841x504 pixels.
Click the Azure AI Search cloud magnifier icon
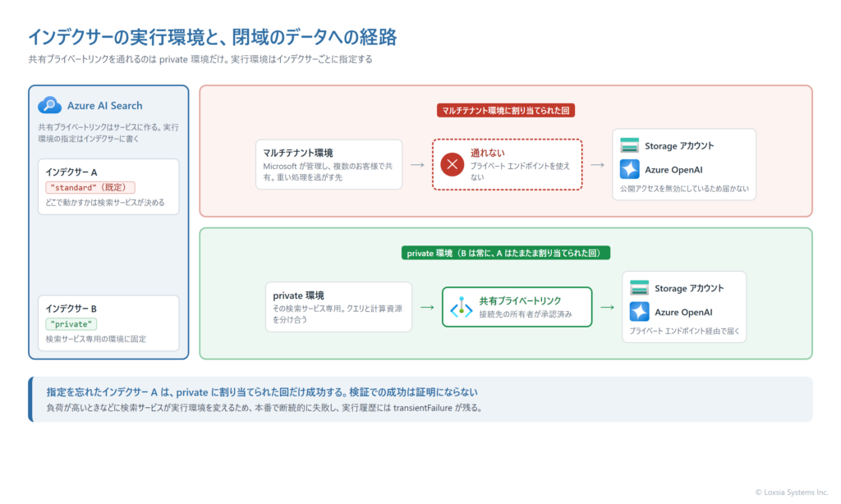coord(49,105)
